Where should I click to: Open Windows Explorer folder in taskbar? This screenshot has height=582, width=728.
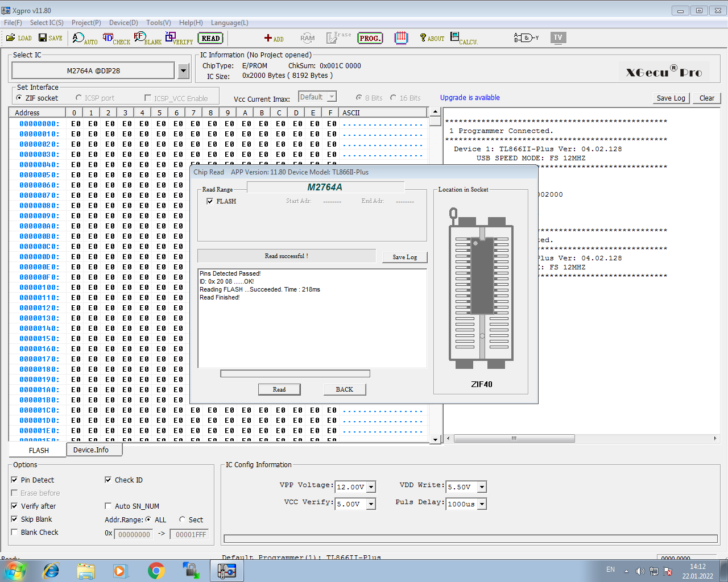pyautogui.click(x=86, y=571)
